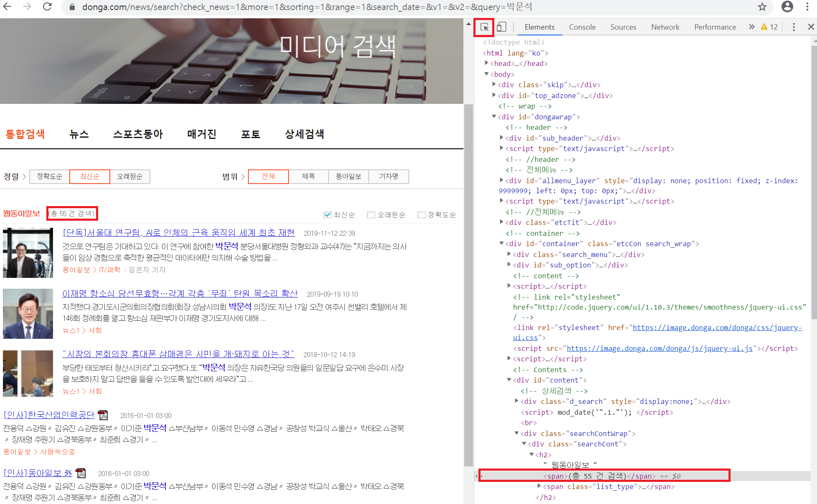817x504 pixels.
Task: Close the DevTools panel
Action: tap(811, 27)
